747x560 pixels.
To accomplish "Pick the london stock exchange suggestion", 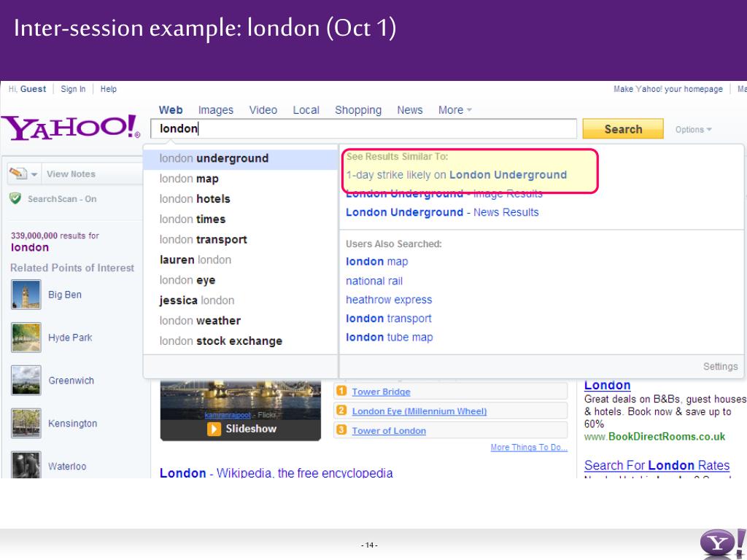I will 241,341.
